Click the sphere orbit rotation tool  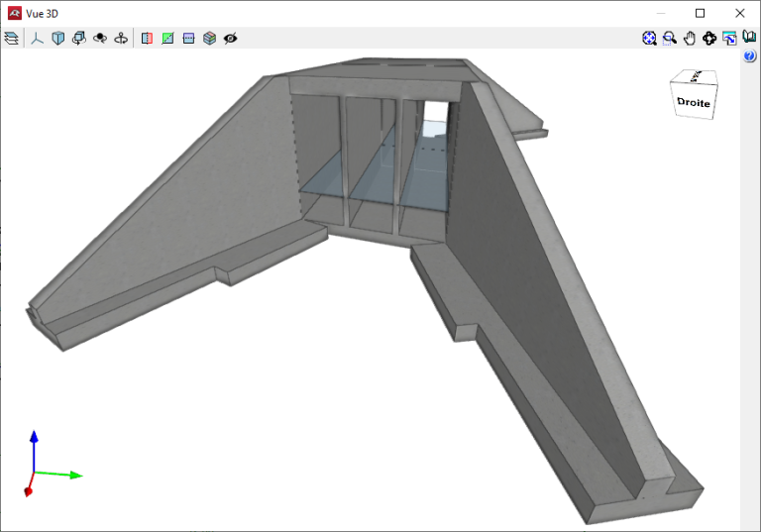pos(100,38)
